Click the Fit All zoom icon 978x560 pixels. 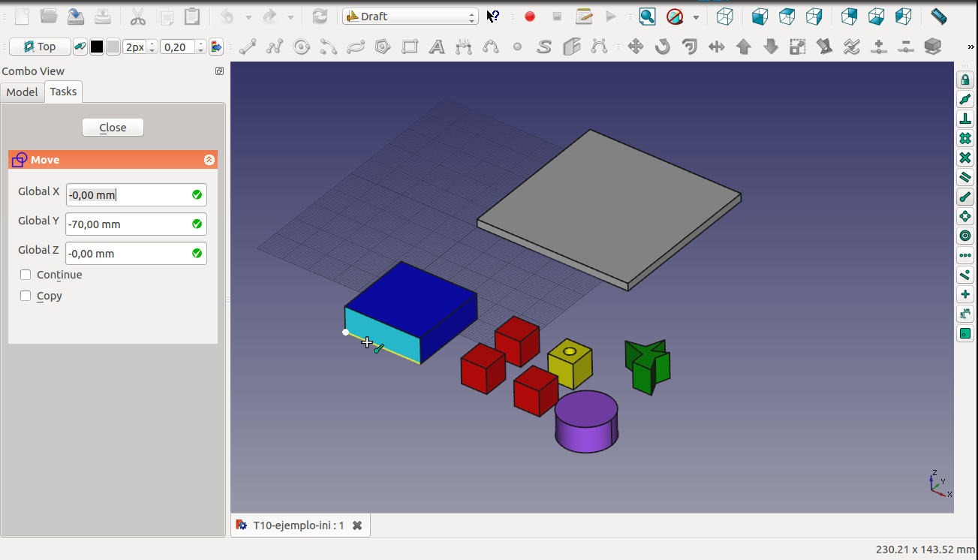point(647,17)
